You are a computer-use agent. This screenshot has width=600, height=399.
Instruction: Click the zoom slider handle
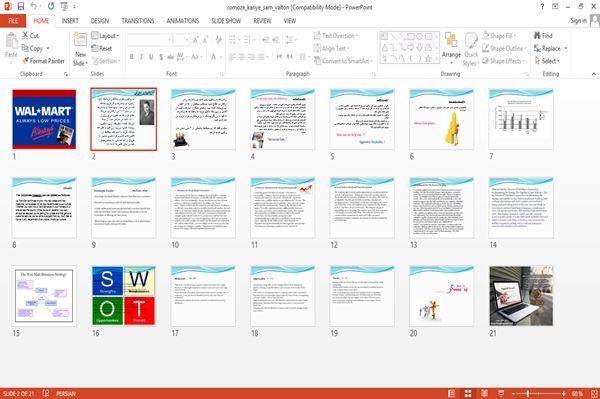click(528, 393)
